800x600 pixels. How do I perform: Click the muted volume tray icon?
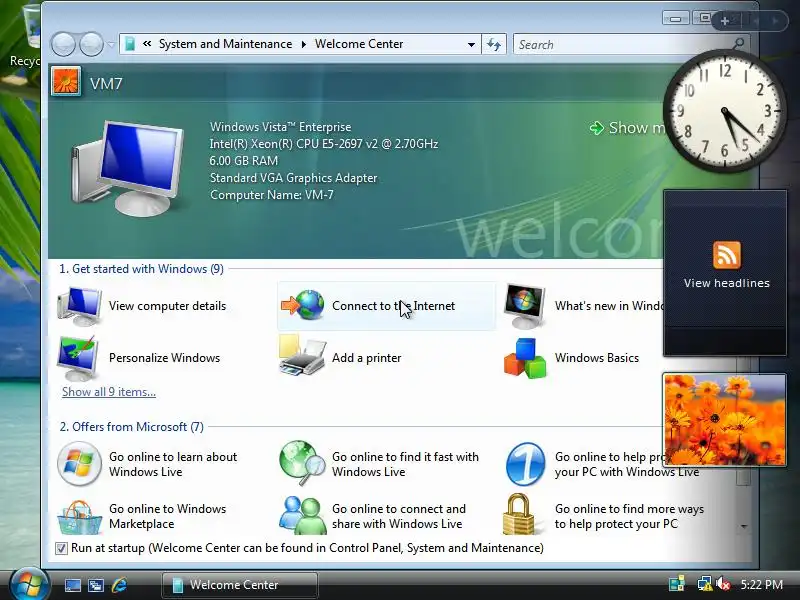[723, 584]
